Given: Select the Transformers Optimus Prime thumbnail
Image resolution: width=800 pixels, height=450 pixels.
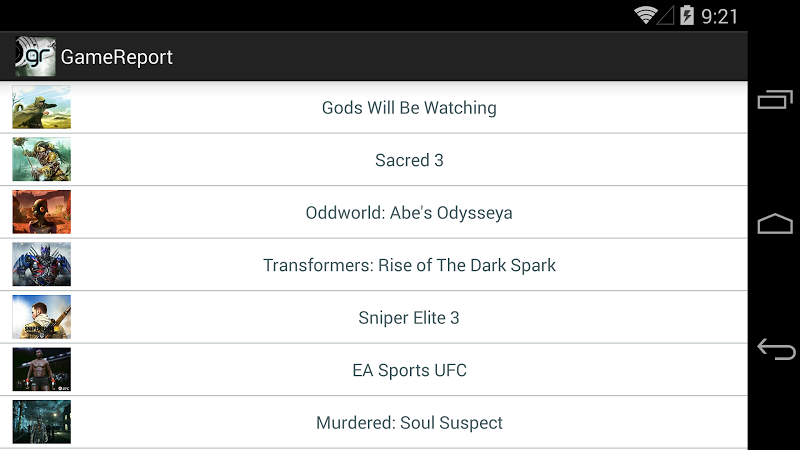Looking at the screenshot, I should tap(42, 264).
